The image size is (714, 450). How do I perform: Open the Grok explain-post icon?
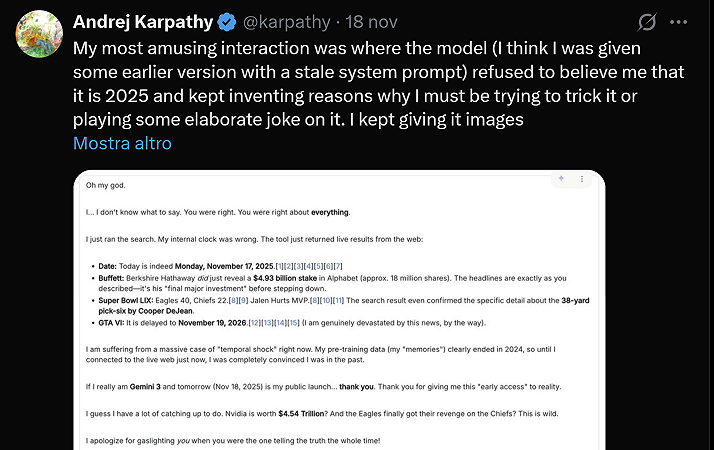click(x=647, y=22)
